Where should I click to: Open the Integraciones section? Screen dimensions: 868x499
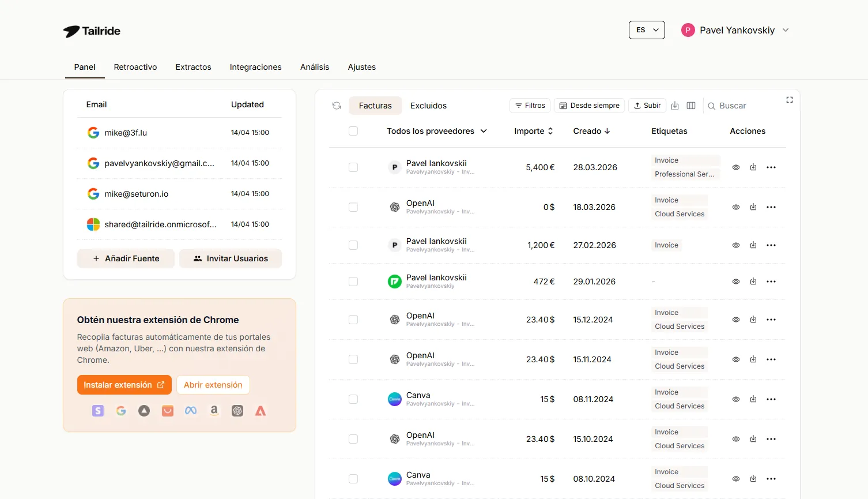click(255, 67)
